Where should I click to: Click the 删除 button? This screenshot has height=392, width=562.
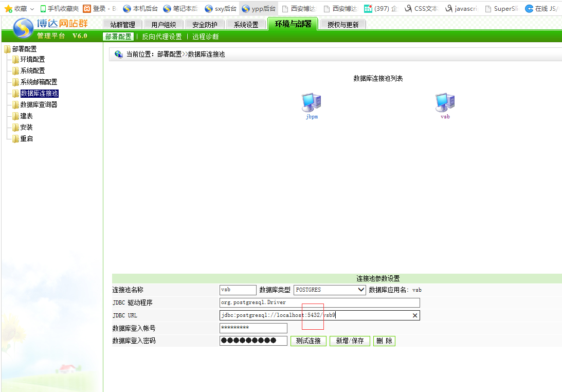tap(384, 341)
